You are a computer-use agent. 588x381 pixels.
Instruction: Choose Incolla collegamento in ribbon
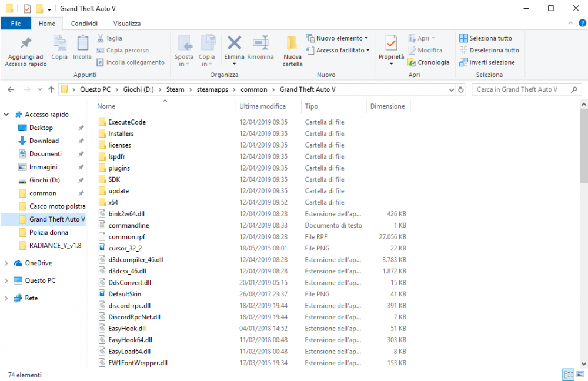click(x=131, y=62)
